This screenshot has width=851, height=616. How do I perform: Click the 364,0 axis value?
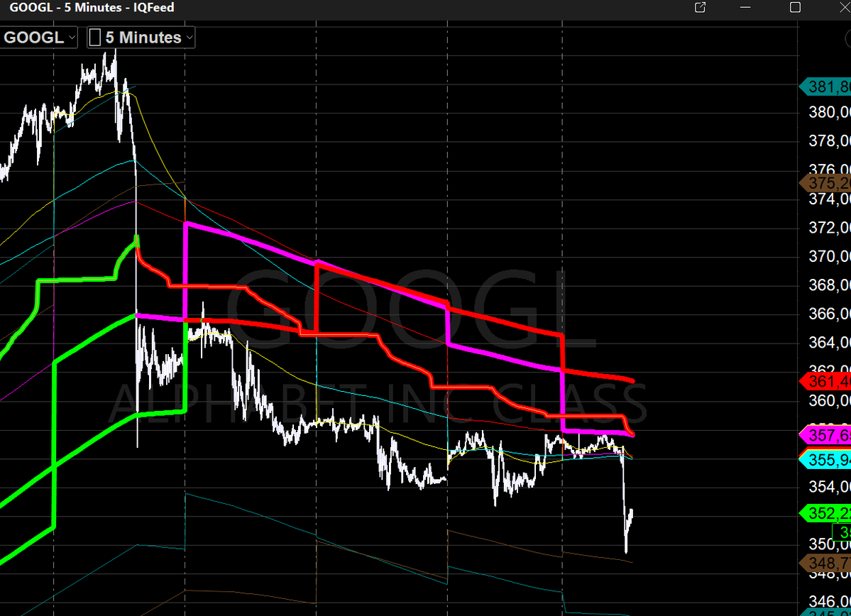(x=829, y=343)
